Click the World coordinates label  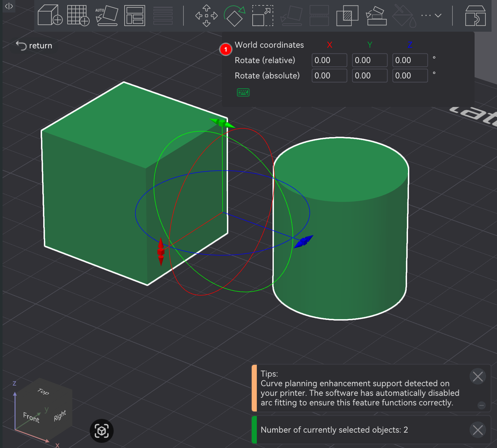[x=269, y=45]
